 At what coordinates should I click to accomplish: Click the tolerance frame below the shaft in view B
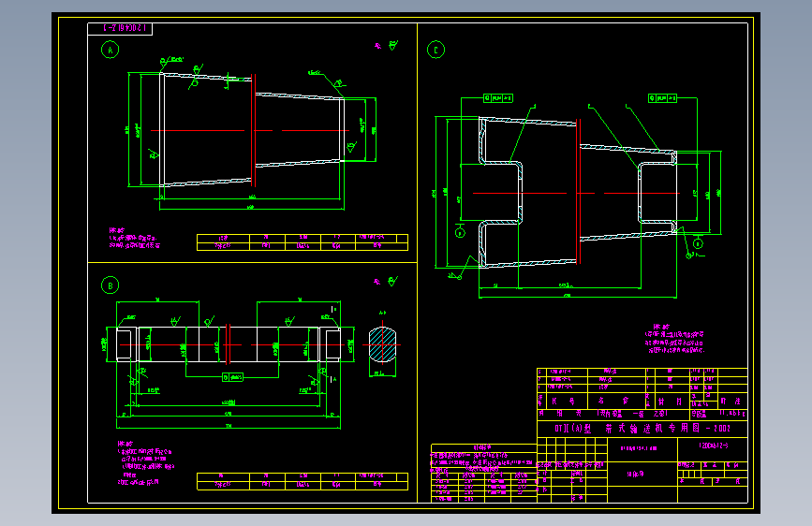pyautogui.click(x=232, y=377)
